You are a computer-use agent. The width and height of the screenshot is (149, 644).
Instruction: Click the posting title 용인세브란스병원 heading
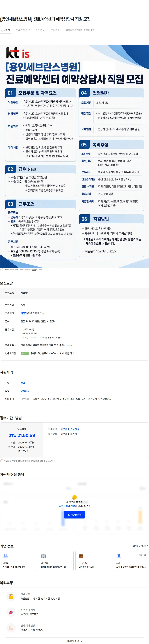pos(45,19)
